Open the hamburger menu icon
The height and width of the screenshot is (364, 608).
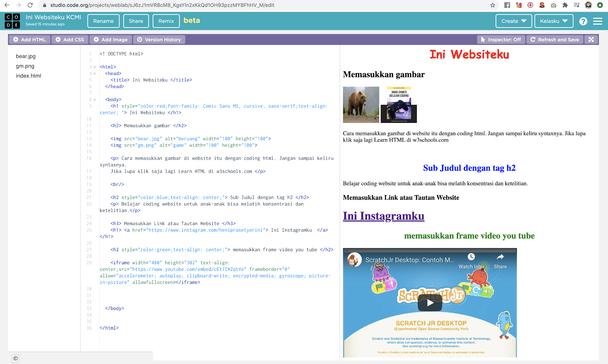(x=597, y=21)
